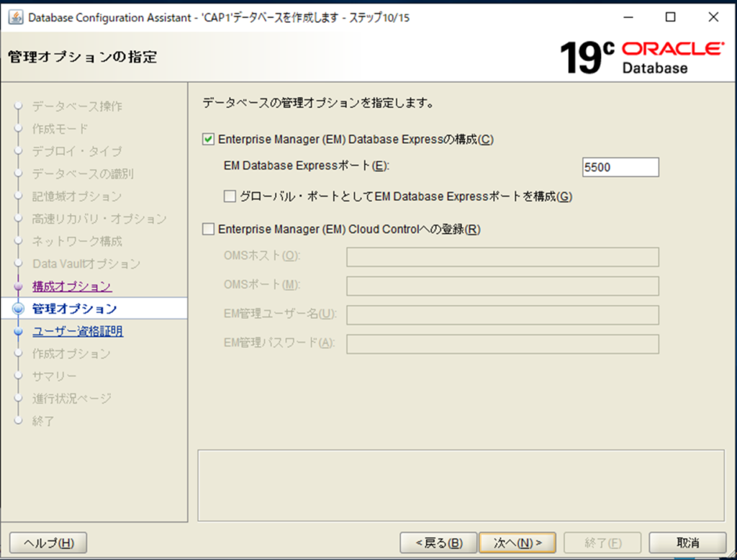Click the EM管理パスワード input field
Image resolution: width=737 pixels, height=560 pixels.
(x=502, y=344)
